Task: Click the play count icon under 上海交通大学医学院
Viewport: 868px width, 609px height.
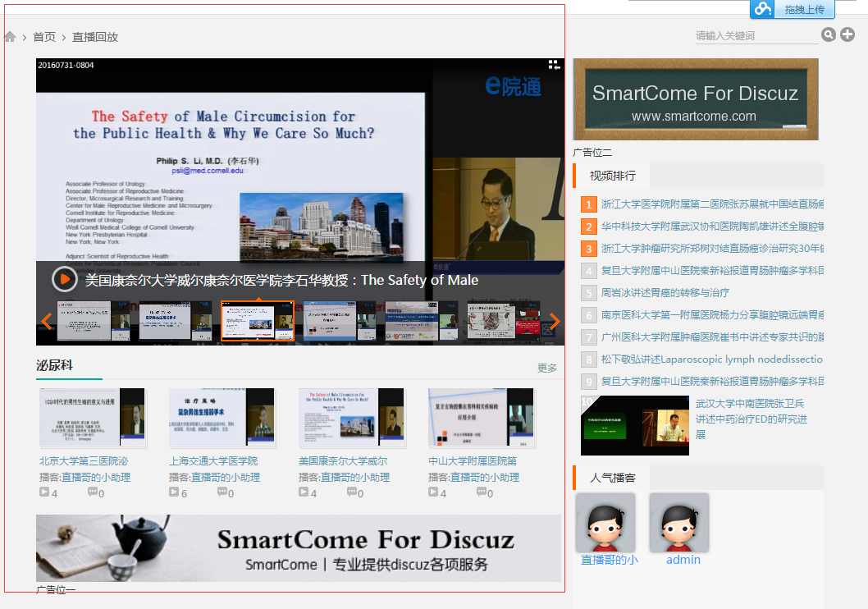Action: point(174,492)
